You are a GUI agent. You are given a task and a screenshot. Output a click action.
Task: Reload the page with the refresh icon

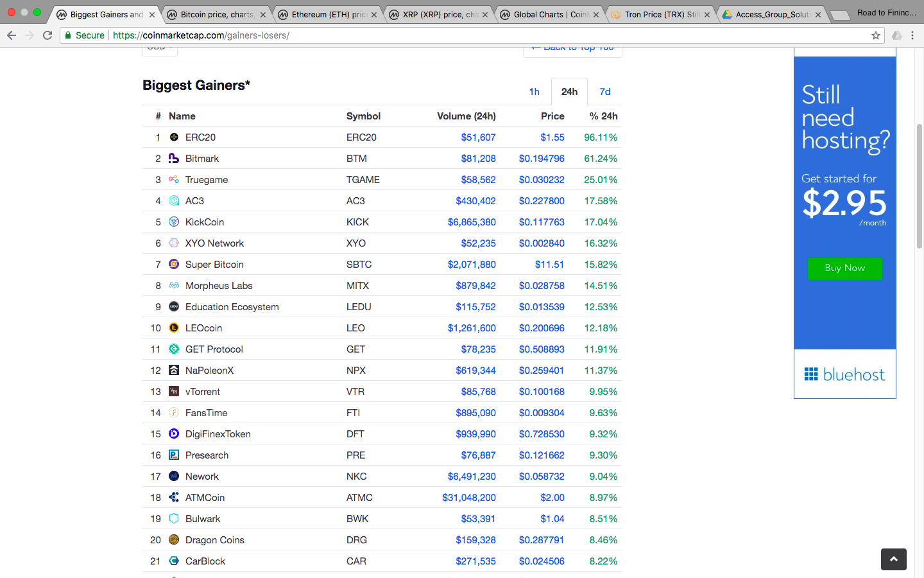coord(47,35)
